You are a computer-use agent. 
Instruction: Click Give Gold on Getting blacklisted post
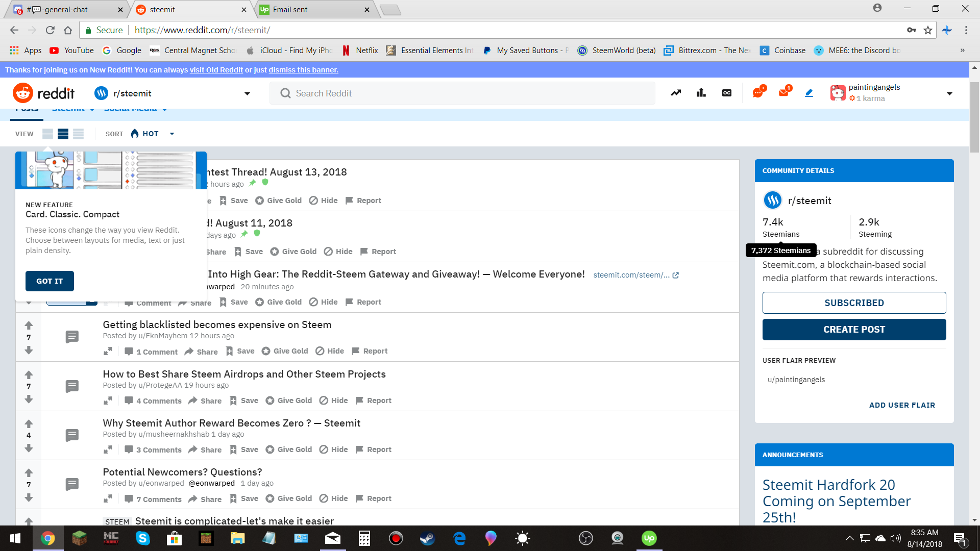[x=285, y=351]
